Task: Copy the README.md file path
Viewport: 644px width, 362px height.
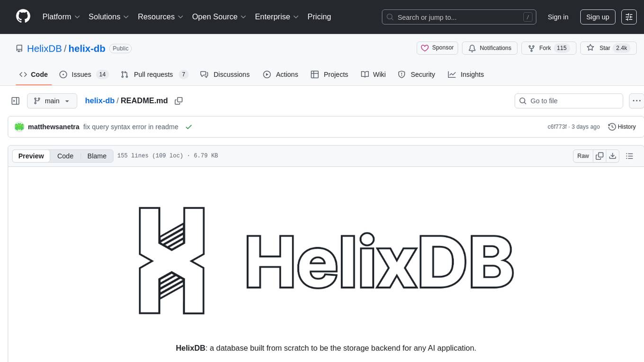Action: click(x=179, y=100)
